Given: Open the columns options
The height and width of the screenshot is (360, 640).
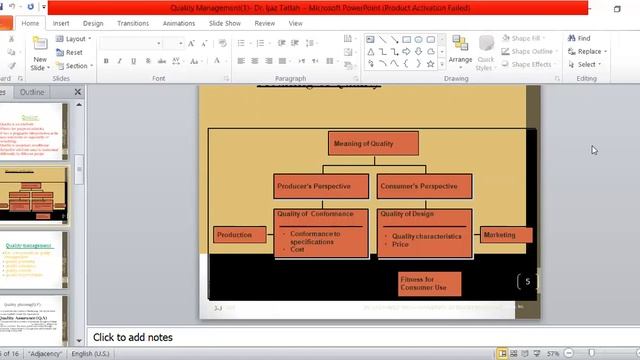Looking at the screenshot, I should pyautogui.click(x=331, y=61).
